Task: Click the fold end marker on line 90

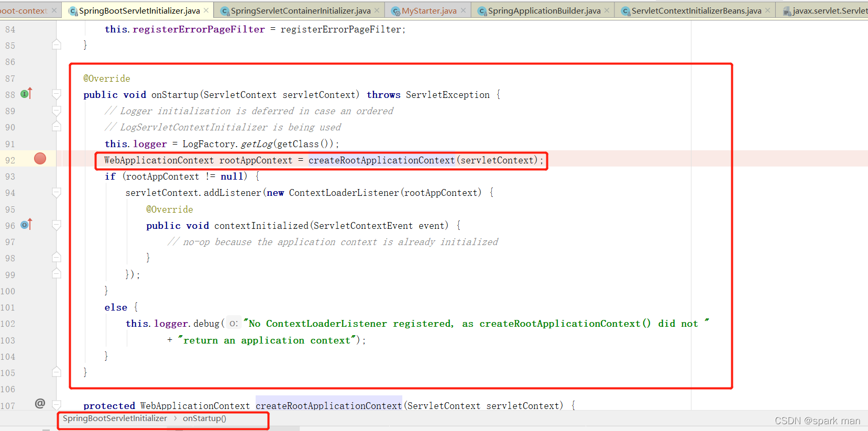Action: point(57,127)
